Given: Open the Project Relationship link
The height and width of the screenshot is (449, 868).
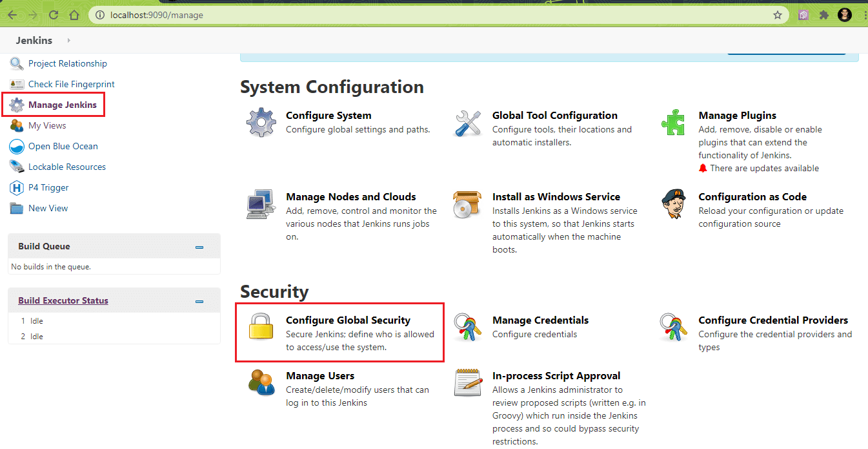Looking at the screenshot, I should point(68,63).
